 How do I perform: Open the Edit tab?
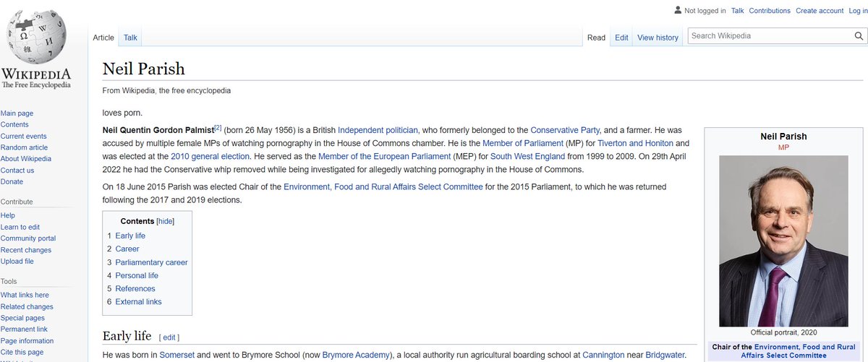point(621,38)
